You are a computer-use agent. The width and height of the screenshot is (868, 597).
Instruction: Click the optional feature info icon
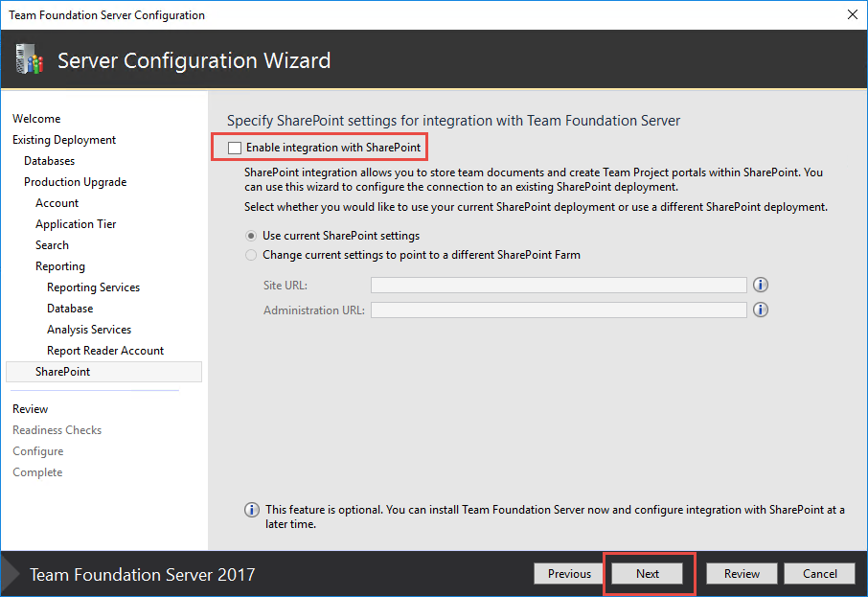(252, 510)
